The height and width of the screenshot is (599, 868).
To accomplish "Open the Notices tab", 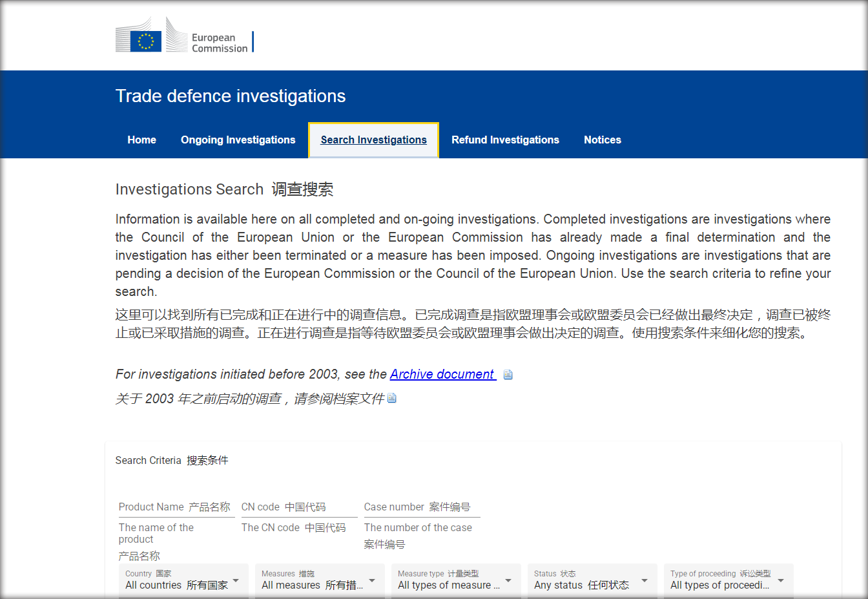I will 603,140.
